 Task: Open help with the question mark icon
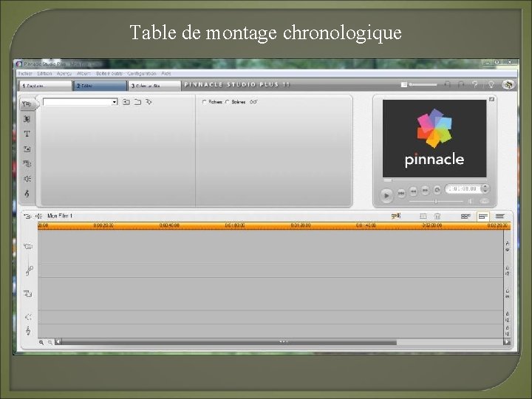[x=475, y=84]
